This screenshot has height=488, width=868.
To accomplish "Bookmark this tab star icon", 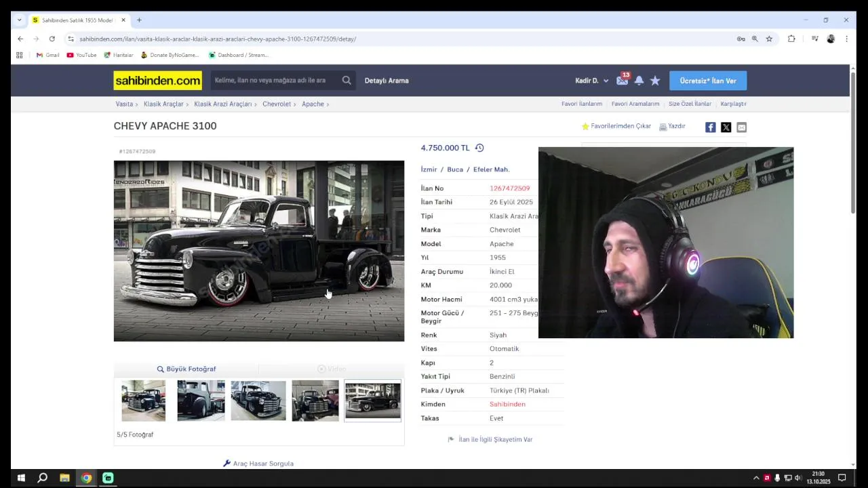I will point(769,39).
